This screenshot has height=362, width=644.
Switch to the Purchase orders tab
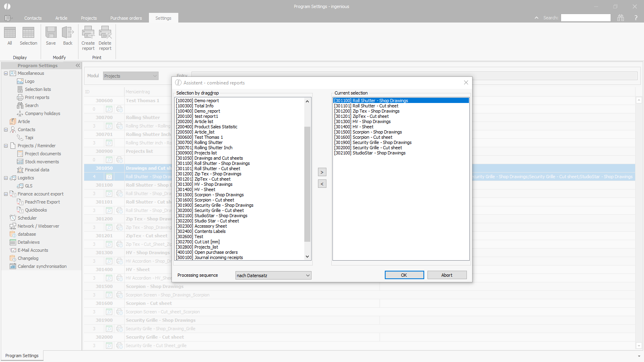(x=126, y=18)
